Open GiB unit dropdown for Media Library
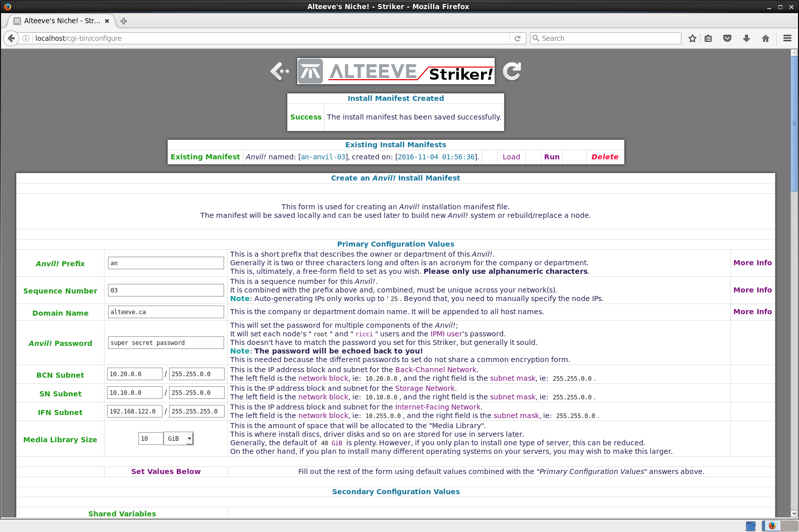The height and width of the screenshot is (532, 799). coord(179,439)
